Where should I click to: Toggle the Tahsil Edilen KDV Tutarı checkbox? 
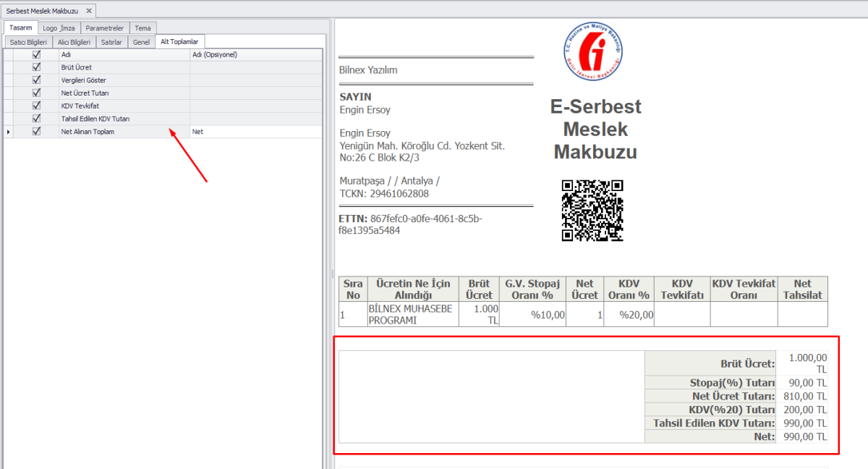click(36, 118)
